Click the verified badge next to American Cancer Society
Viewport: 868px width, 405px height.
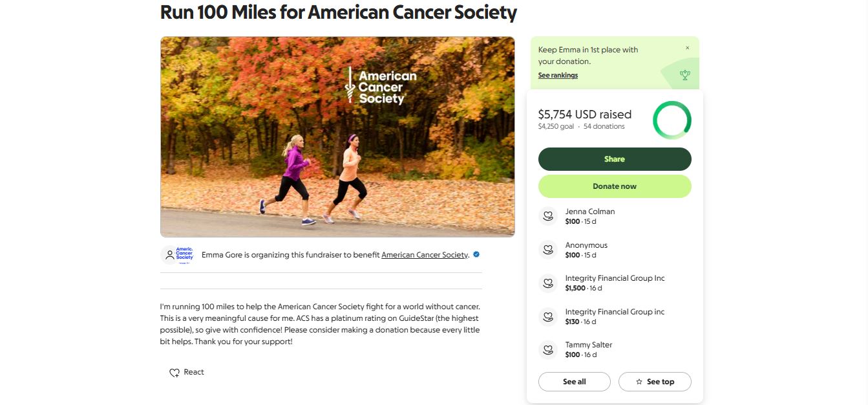[x=476, y=255]
